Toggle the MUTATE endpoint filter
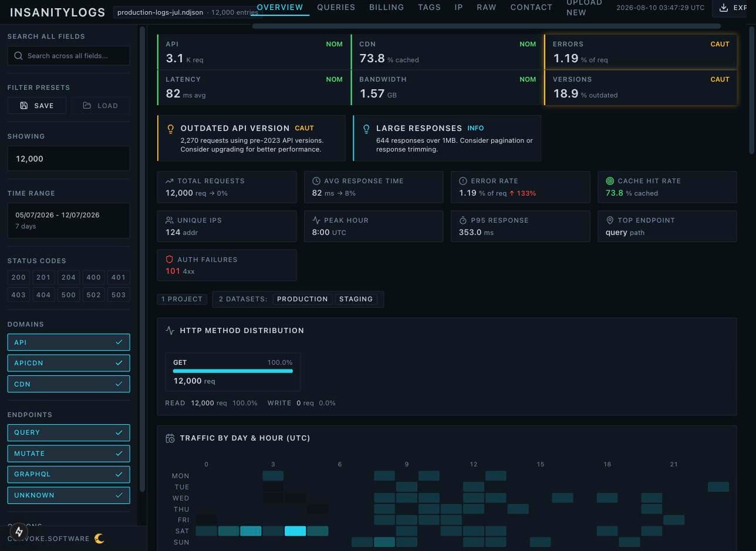 point(69,453)
